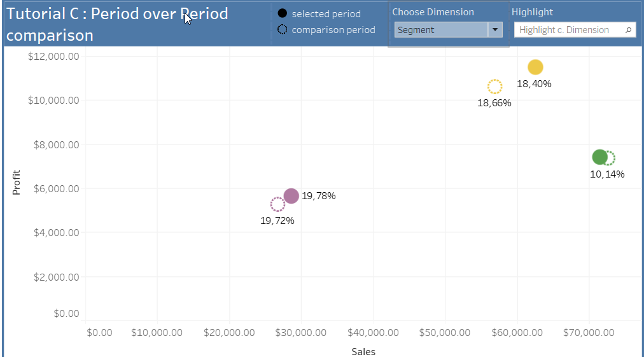Select the Profit axis title
This screenshot has width=644, height=357.
(17, 182)
